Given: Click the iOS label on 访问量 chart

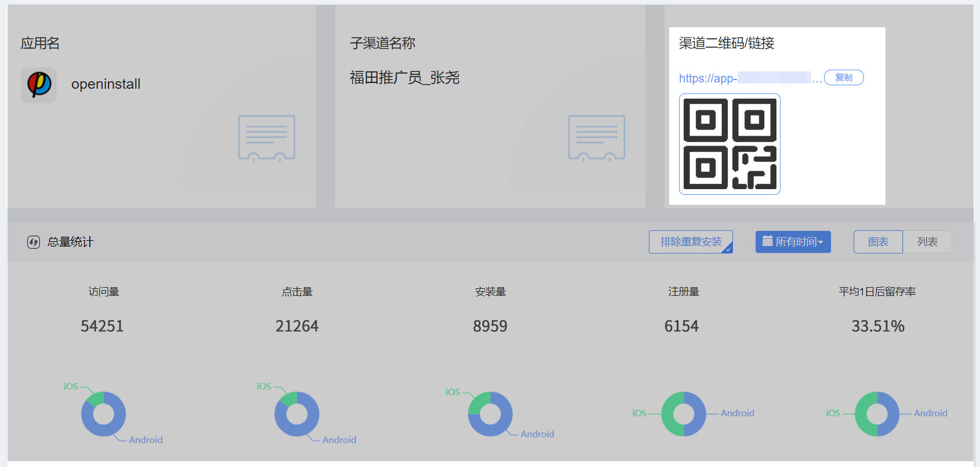Looking at the screenshot, I should point(71,386).
